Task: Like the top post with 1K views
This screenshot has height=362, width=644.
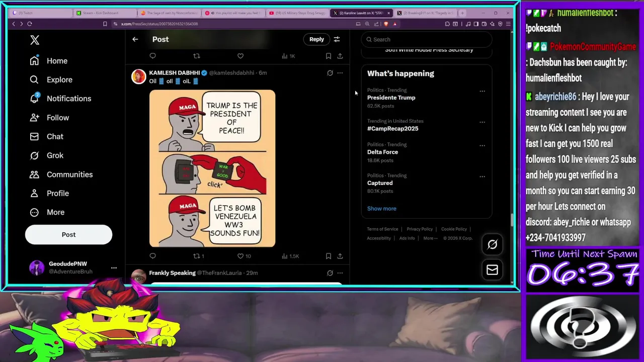Action: click(x=240, y=56)
